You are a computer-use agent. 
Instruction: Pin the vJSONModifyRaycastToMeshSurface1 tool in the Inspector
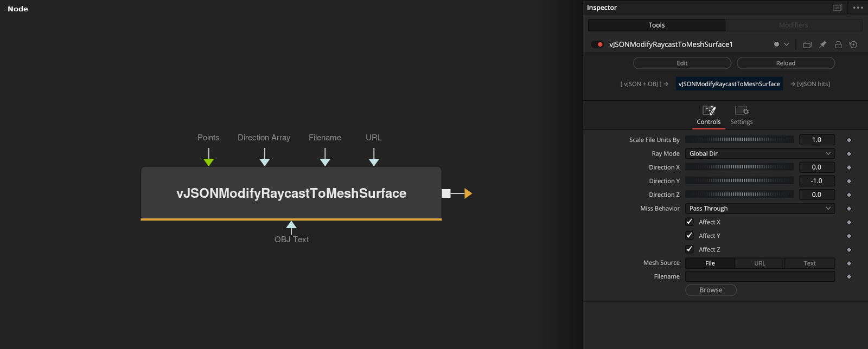point(822,44)
